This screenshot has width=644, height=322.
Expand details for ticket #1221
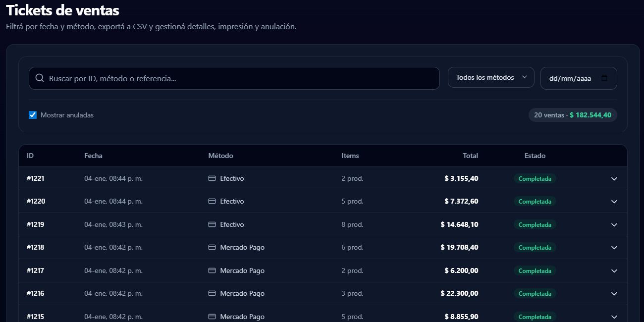click(614, 178)
